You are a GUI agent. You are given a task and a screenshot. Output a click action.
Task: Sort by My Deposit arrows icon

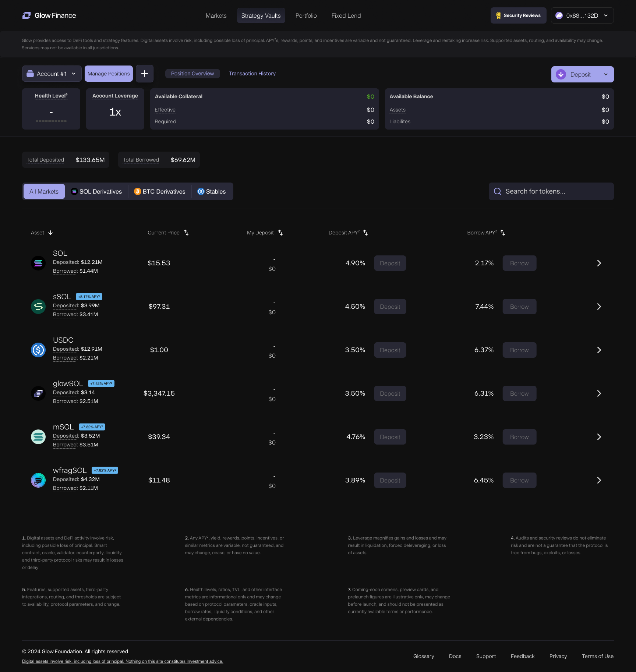click(280, 233)
